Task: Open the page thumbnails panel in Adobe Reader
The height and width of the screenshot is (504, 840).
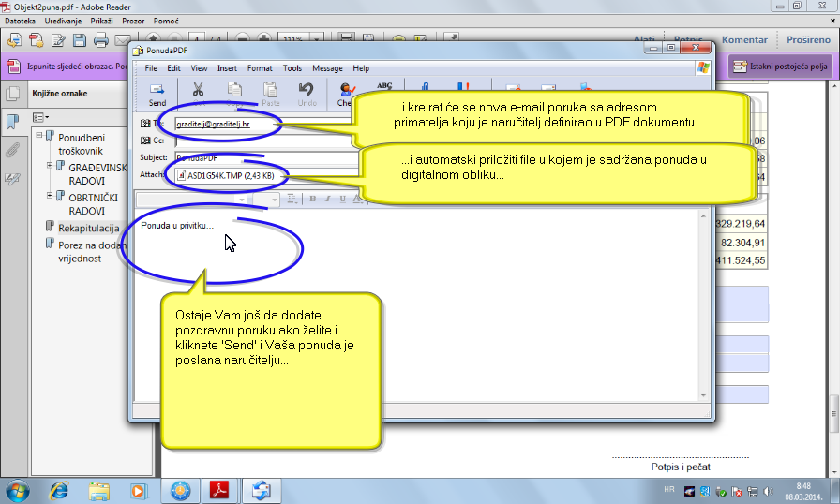Action: coord(13,95)
